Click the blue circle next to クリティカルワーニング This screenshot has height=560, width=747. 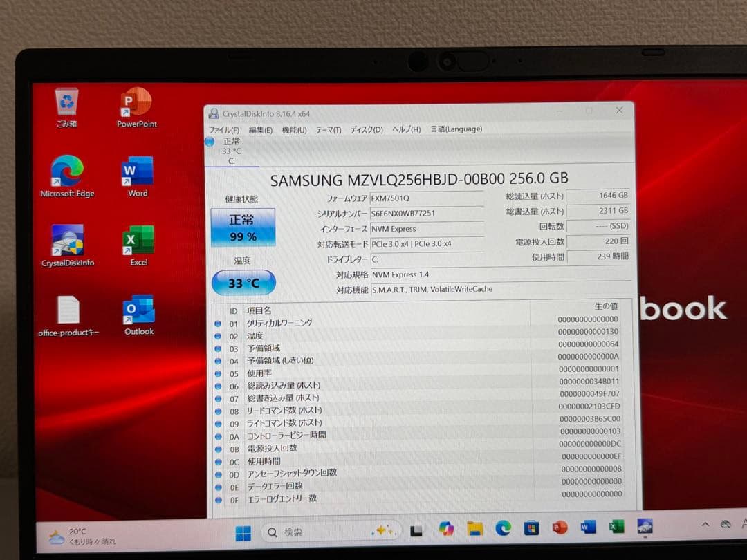coord(219,322)
